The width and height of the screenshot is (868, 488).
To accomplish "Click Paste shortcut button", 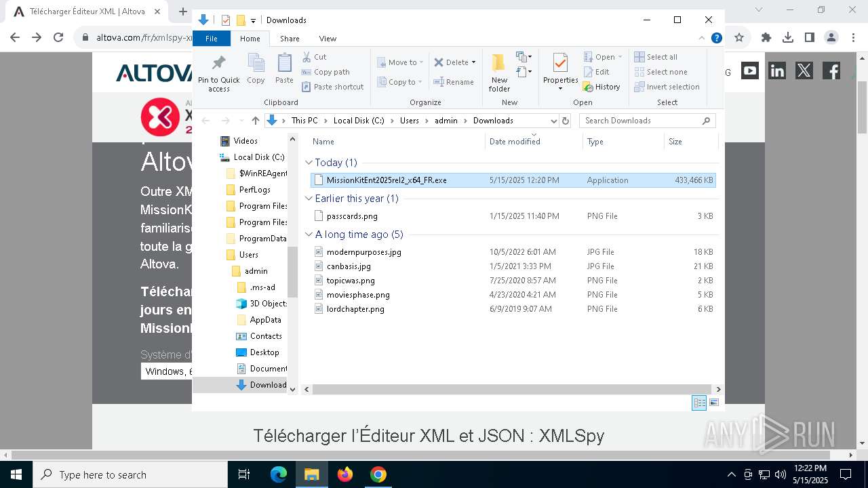I will click(332, 87).
